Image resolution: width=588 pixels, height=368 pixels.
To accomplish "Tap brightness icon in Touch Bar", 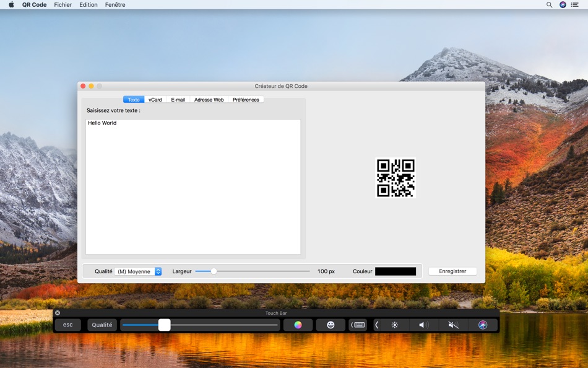I will tap(394, 325).
